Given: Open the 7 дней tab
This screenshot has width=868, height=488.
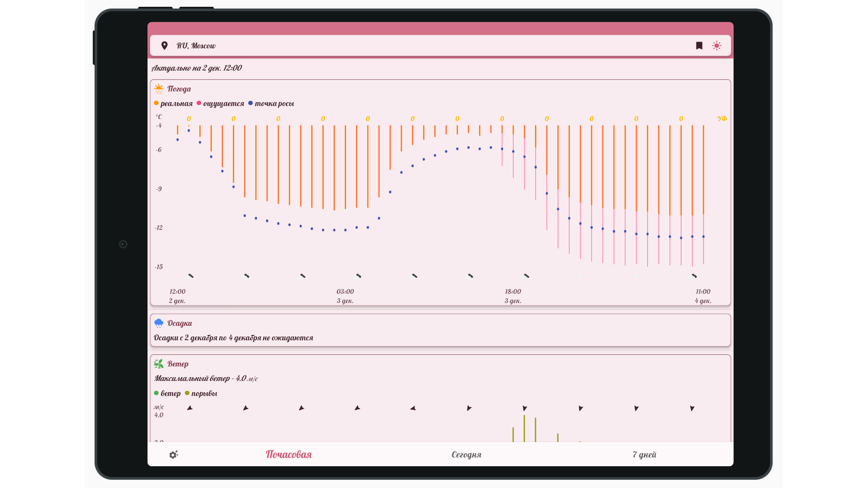Looking at the screenshot, I should pos(644,455).
